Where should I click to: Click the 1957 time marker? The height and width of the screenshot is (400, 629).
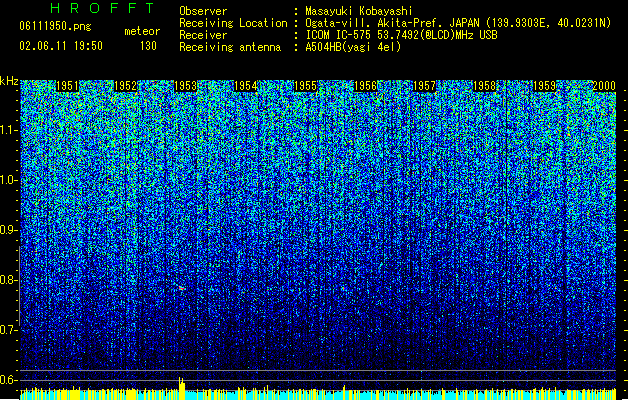[x=424, y=86]
